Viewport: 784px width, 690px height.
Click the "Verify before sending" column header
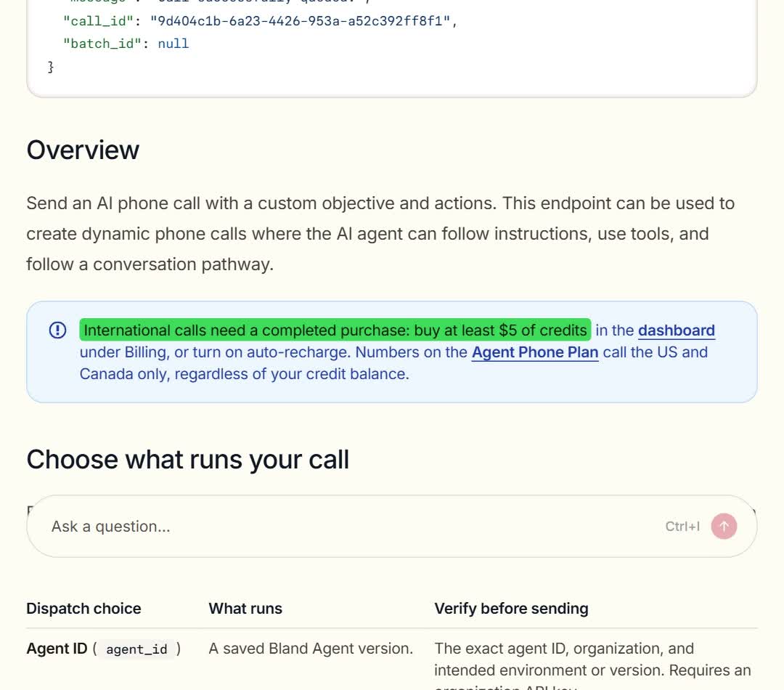click(x=511, y=609)
